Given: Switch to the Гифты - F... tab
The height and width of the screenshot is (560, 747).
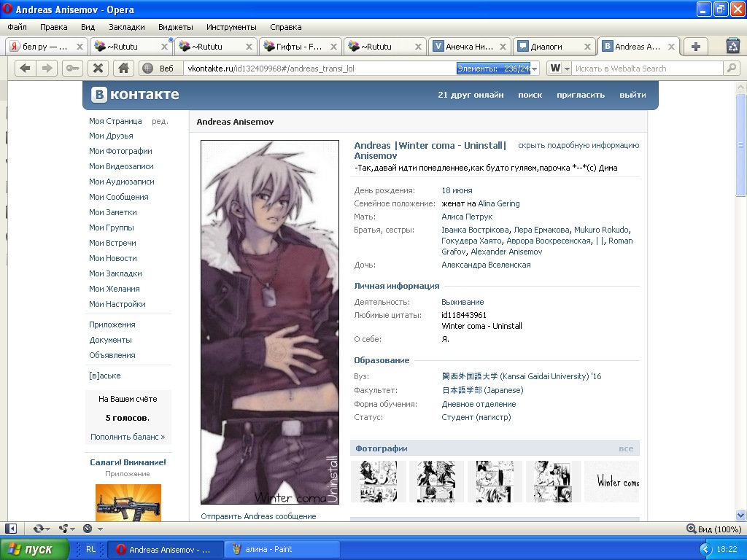Looking at the screenshot, I should 299,47.
